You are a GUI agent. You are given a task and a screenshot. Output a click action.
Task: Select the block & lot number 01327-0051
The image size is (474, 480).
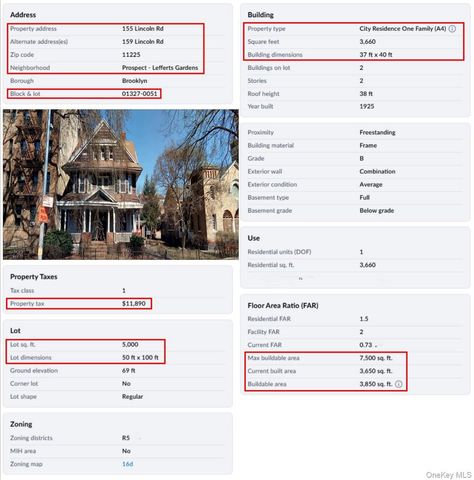click(x=139, y=94)
